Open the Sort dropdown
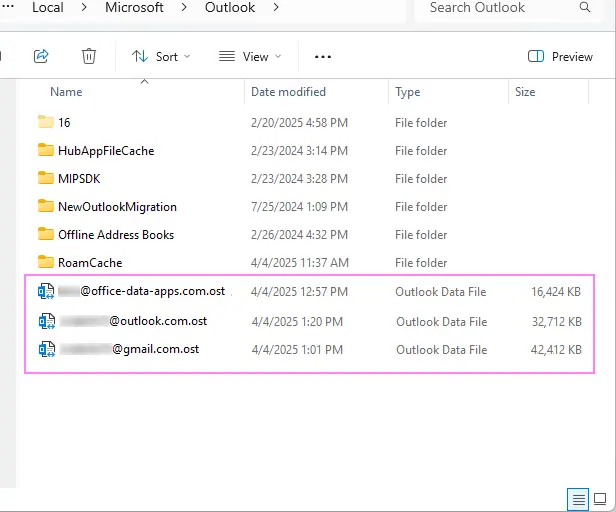Screen dimensions: 616x512 tap(161, 57)
